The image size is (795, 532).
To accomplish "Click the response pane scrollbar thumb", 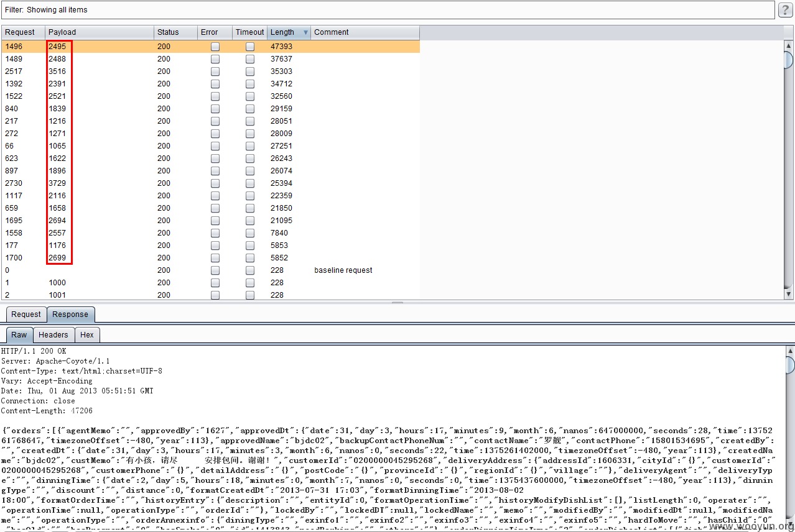I will pyautogui.click(x=789, y=365).
